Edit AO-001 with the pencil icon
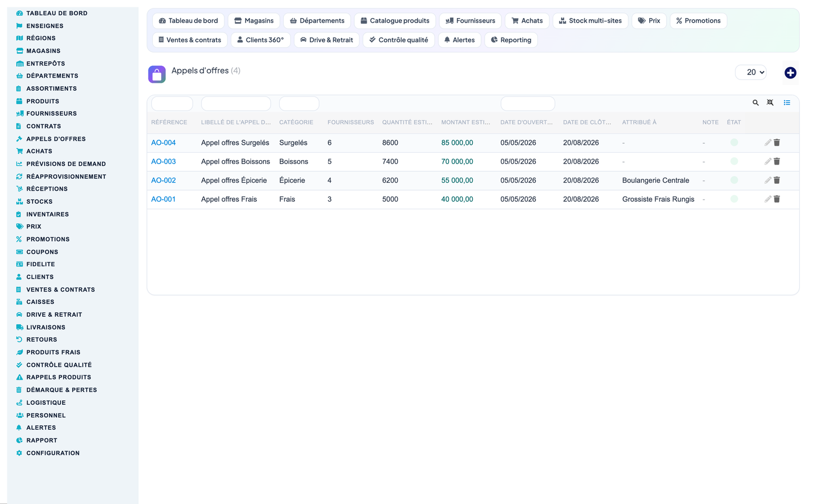 [768, 199]
